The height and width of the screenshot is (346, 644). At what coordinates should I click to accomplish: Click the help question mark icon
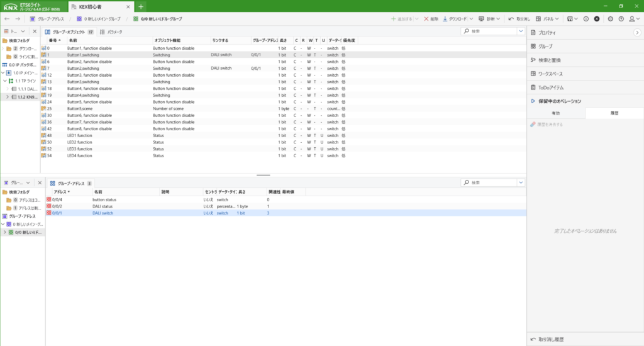(x=619, y=19)
